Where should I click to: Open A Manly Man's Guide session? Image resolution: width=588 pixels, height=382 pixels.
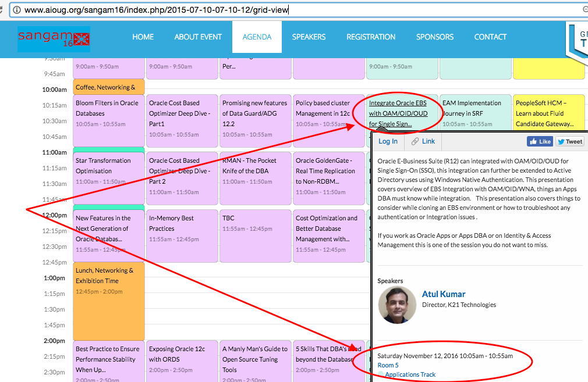256,362
